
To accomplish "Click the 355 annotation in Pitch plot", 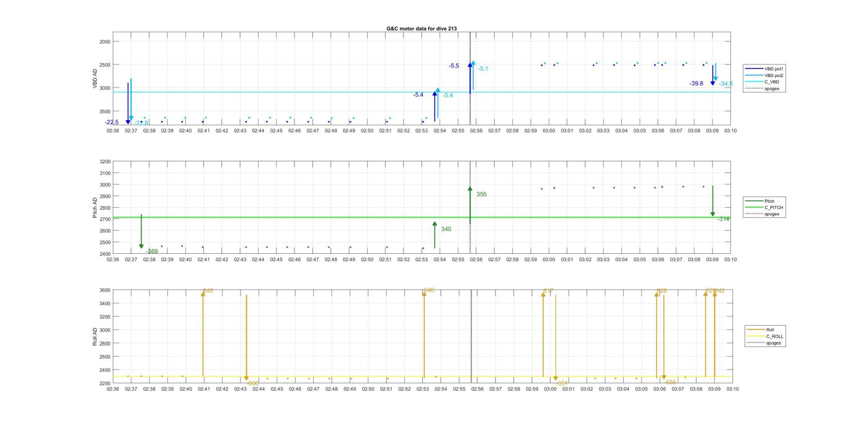I will 481,194.
